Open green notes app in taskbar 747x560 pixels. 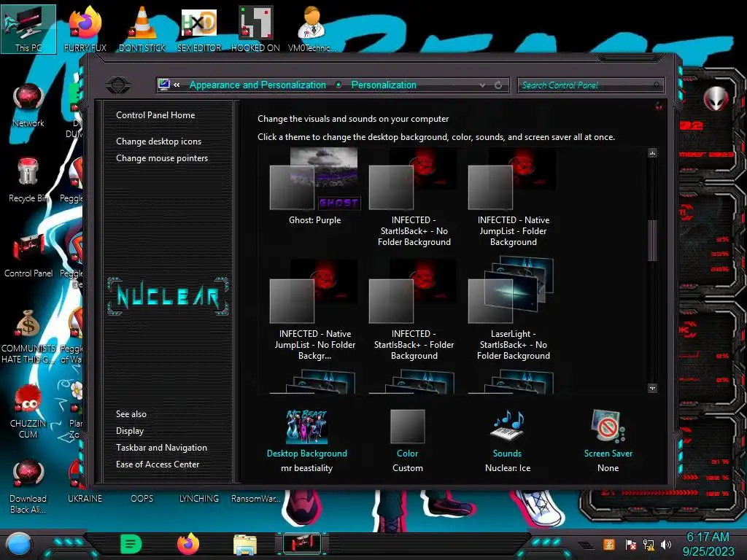[x=131, y=544]
